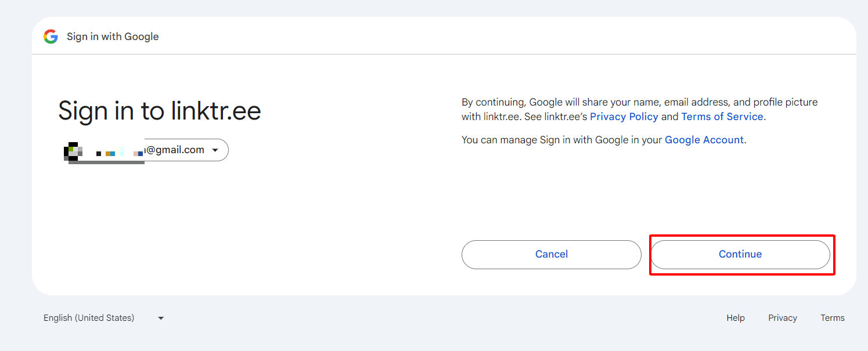The width and height of the screenshot is (868, 351).
Task: Click the 'Sign in with Google' header text
Action: 113,37
